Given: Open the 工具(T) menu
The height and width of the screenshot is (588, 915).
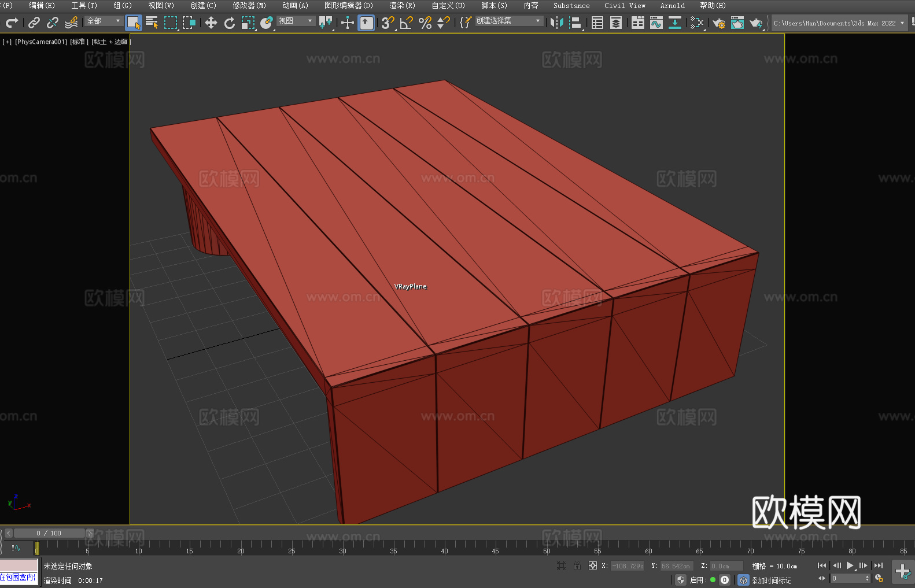Looking at the screenshot, I should 84,5.
